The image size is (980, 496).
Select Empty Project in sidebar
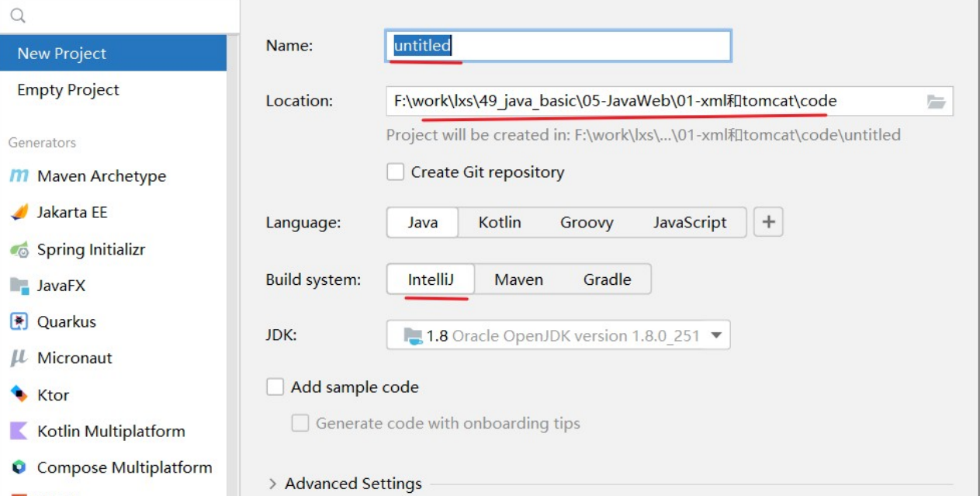coord(113,90)
